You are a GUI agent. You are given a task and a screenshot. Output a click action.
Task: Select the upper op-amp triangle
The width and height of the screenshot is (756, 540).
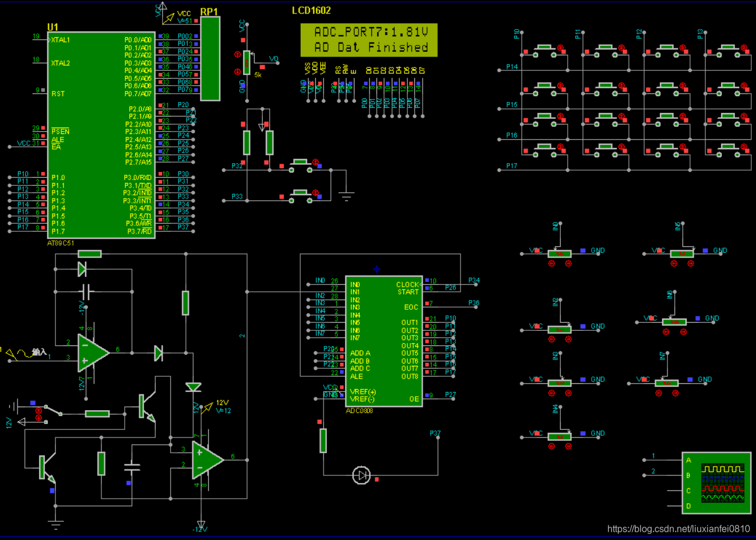pos(94,353)
